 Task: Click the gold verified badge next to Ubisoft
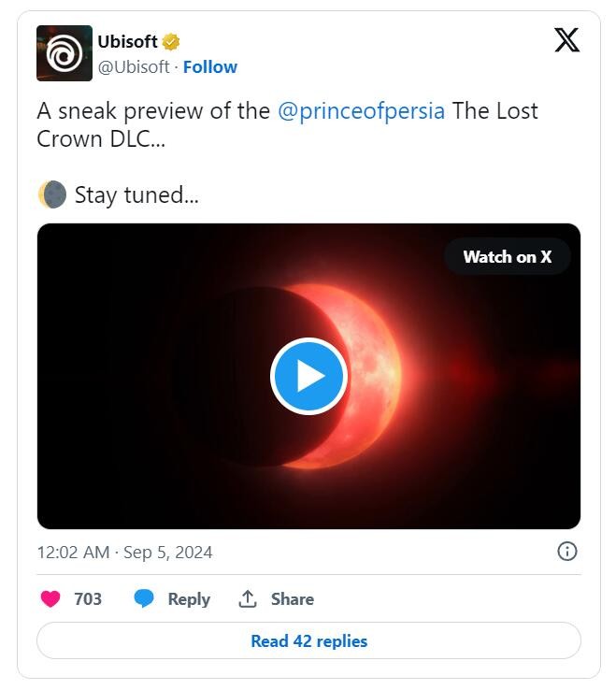click(x=171, y=42)
